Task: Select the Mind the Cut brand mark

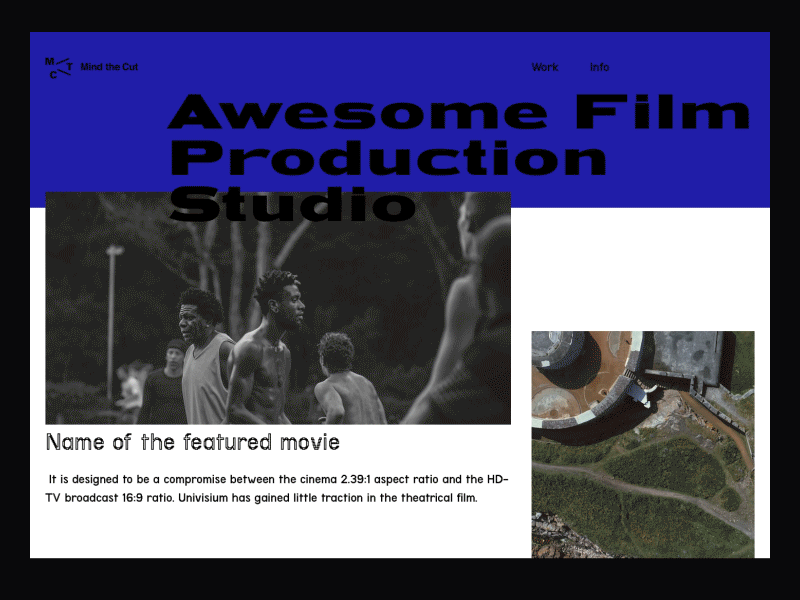Action: [x=58, y=68]
